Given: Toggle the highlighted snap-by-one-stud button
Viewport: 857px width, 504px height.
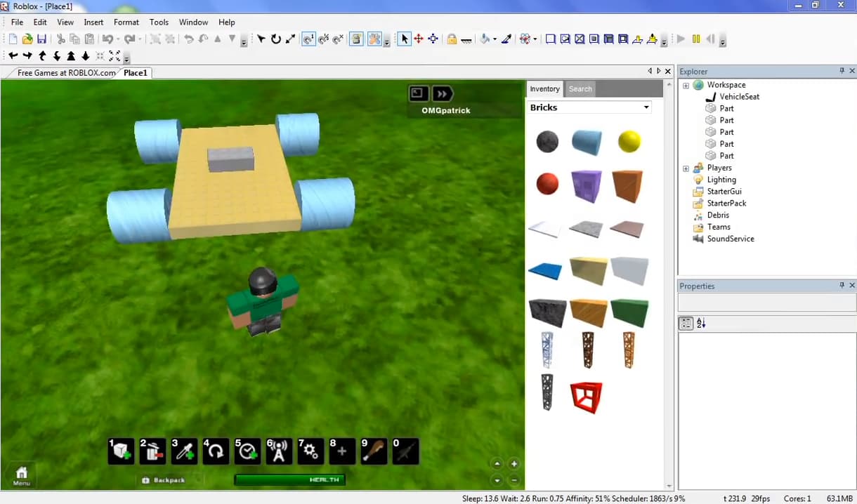Looking at the screenshot, I should point(308,39).
